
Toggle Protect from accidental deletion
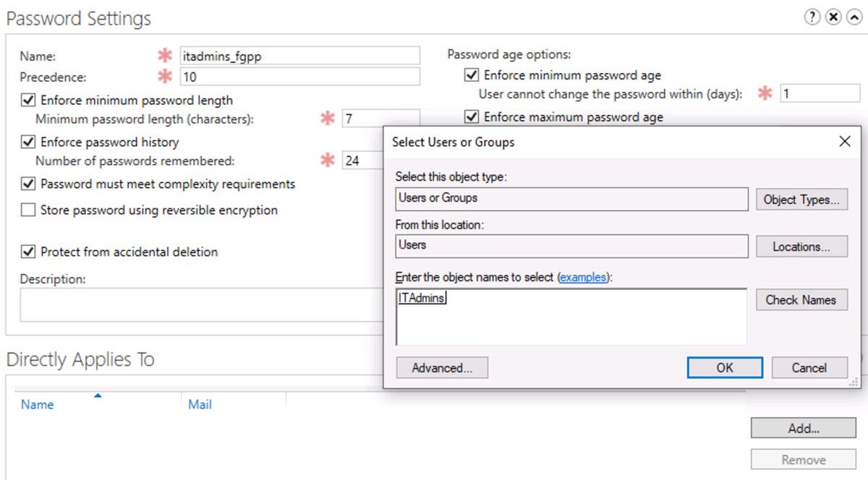click(28, 252)
